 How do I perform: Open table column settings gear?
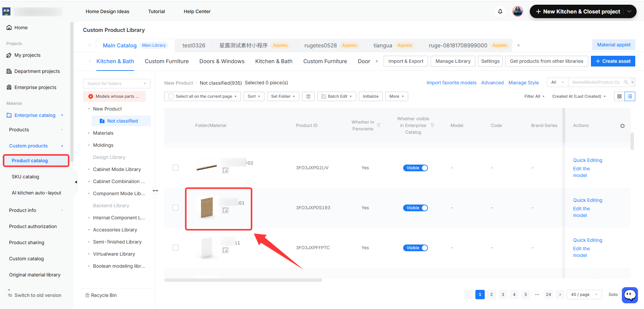coord(622,126)
